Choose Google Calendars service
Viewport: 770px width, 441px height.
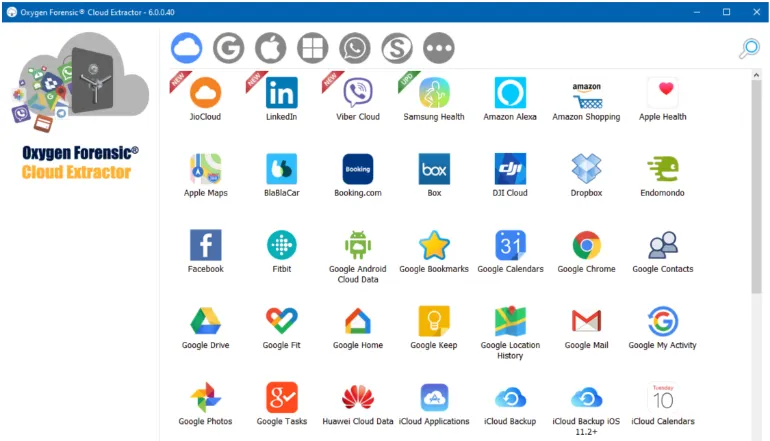point(510,251)
